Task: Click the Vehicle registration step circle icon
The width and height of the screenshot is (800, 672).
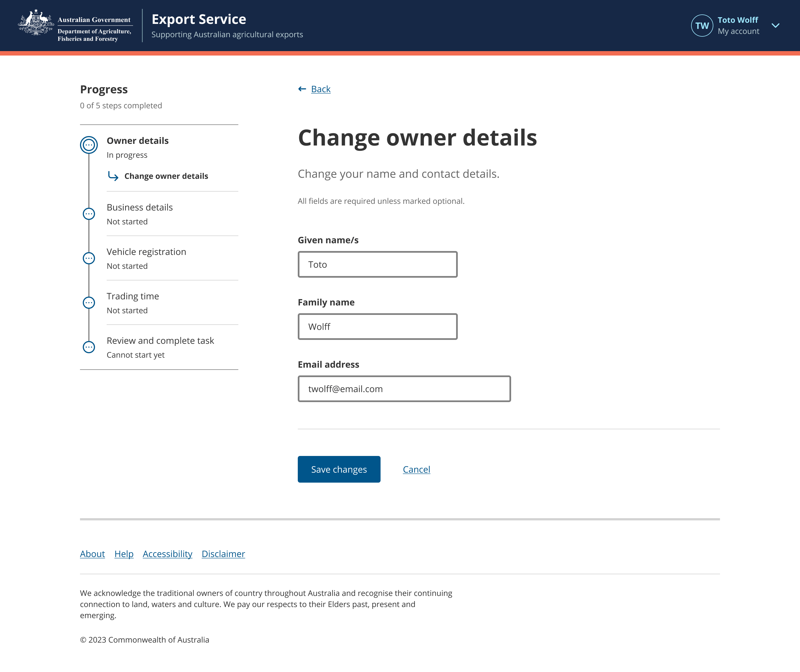Action: tap(89, 258)
